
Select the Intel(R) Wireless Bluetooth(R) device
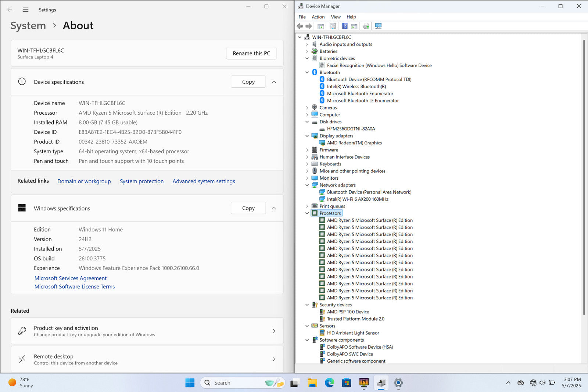pyautogui.click(x=356, y=87)
